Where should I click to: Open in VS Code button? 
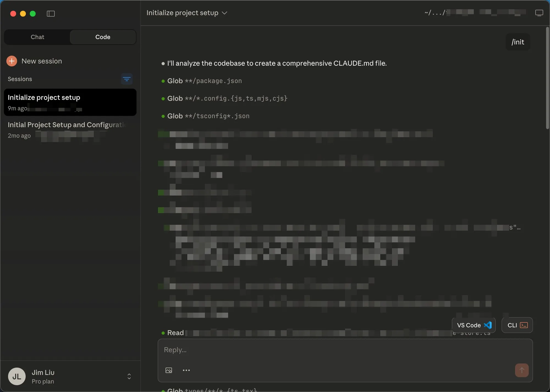coord(474,325)
